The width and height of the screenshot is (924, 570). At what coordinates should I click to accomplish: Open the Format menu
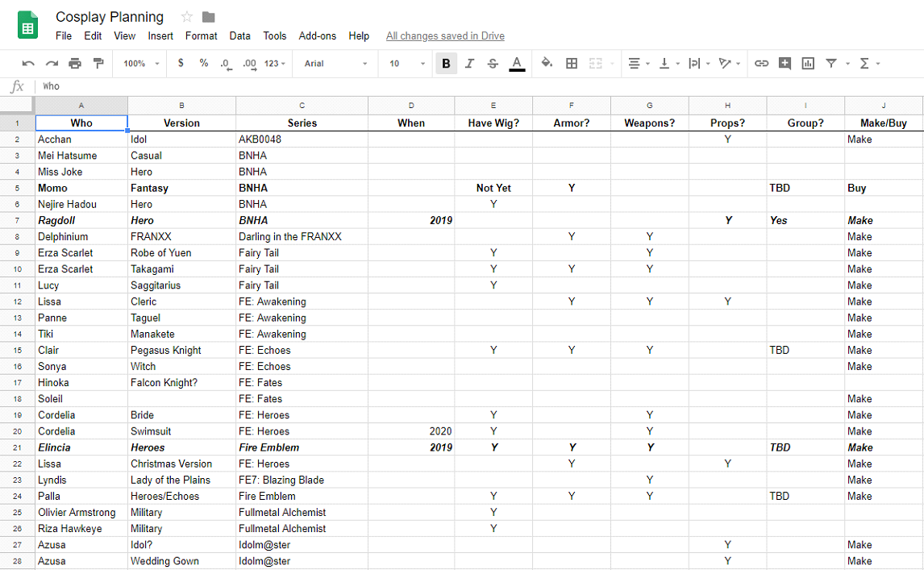click(201, 35)
